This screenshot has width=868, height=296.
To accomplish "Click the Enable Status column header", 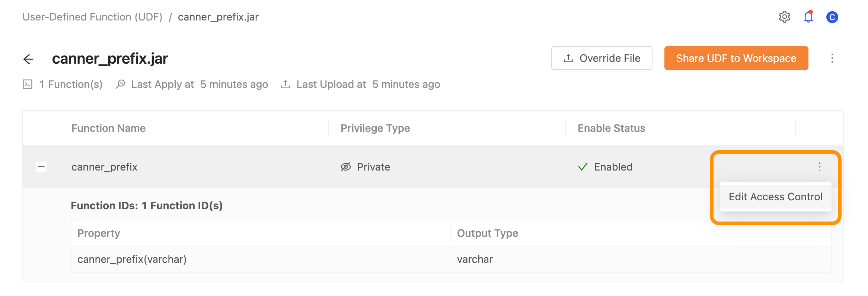I will (x=611, y=128).
